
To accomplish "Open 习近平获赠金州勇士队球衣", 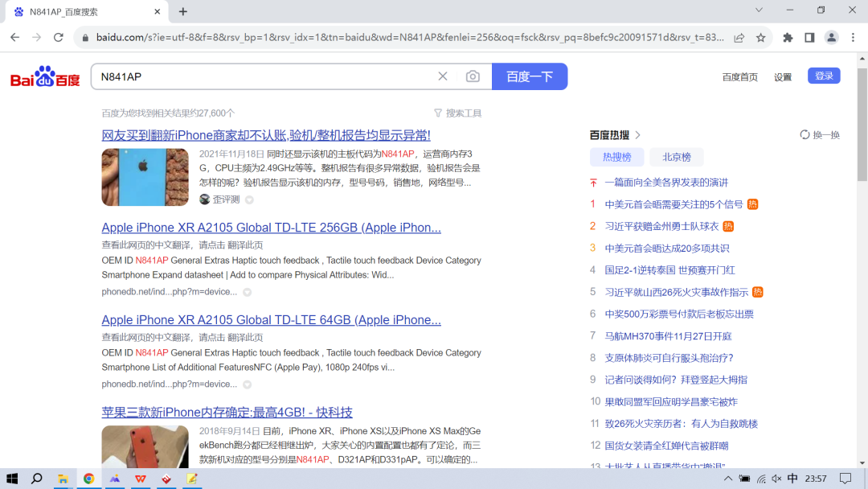I will 661,226.
